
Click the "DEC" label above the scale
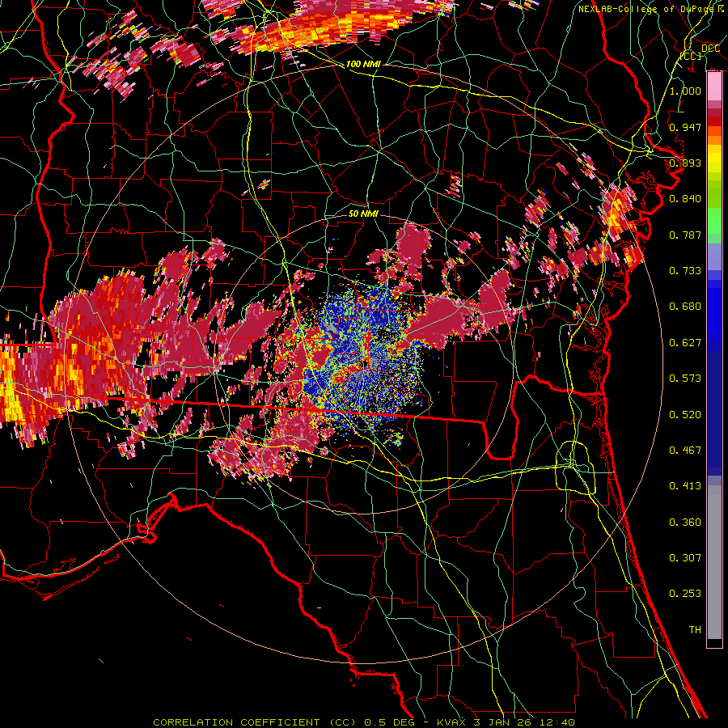(x=711, y=49)
